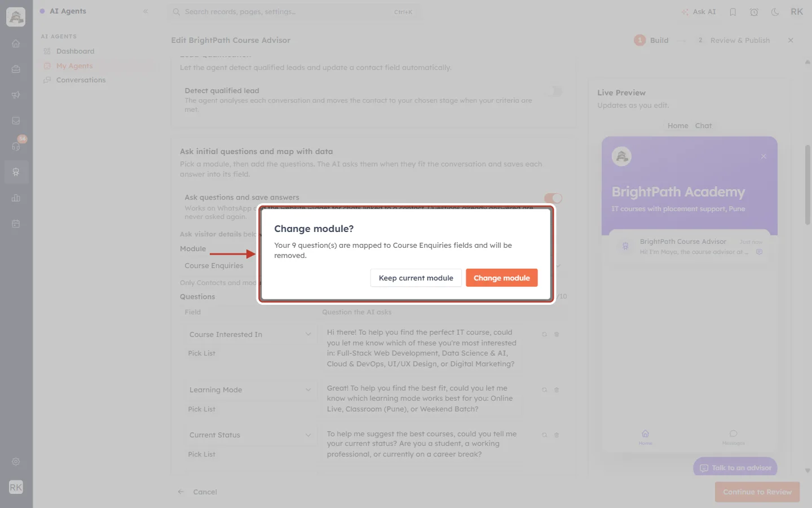The width and height of the screenshot is (812, 508).
Task: Toggle the Detect qualified lead switch
Action: tap(554, 91)
